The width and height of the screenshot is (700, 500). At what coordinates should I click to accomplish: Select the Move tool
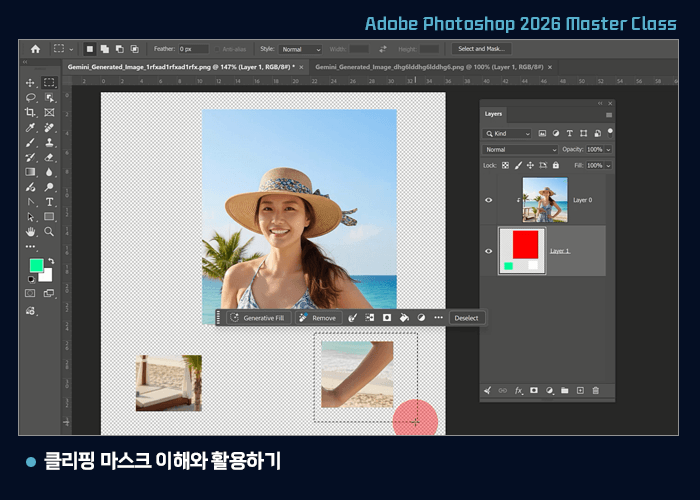tap(30, 83)
